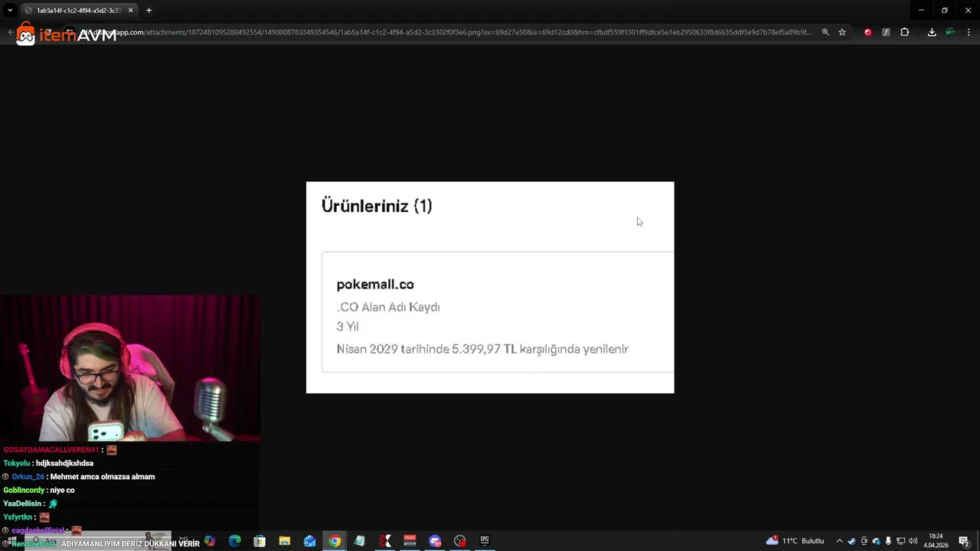This screenshot has height=551, width=980.
Task: Open the Extensions puzzle piece menu
Action: coord(904,32)
